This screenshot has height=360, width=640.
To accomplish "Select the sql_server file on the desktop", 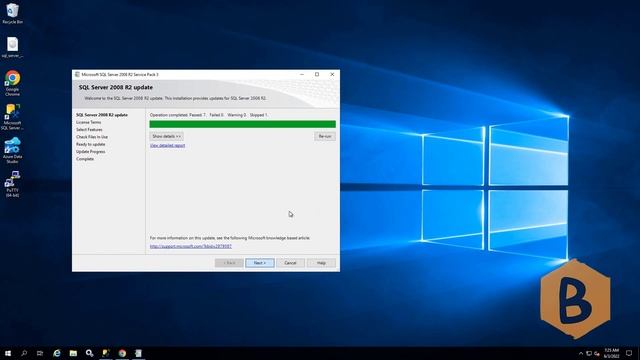I will (x=12, y=47).
